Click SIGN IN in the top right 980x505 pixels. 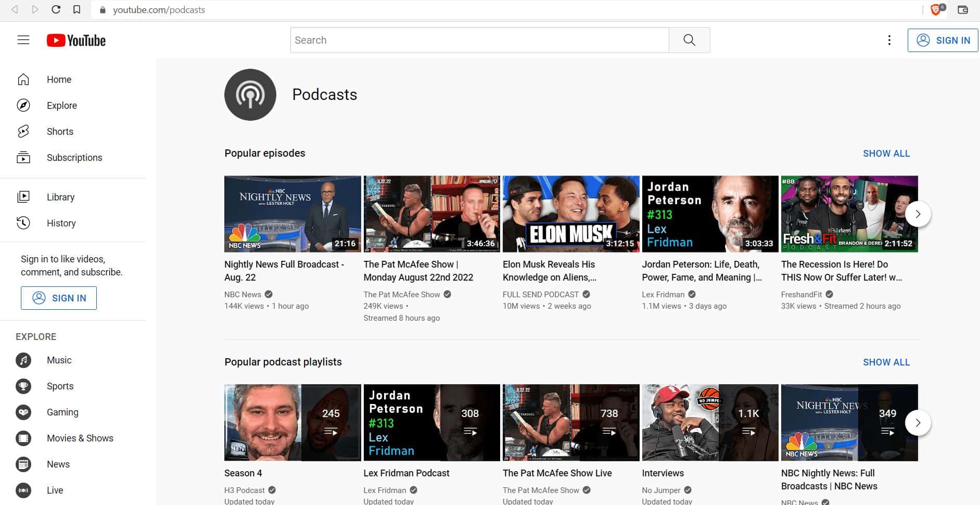[x=943, y=40]
